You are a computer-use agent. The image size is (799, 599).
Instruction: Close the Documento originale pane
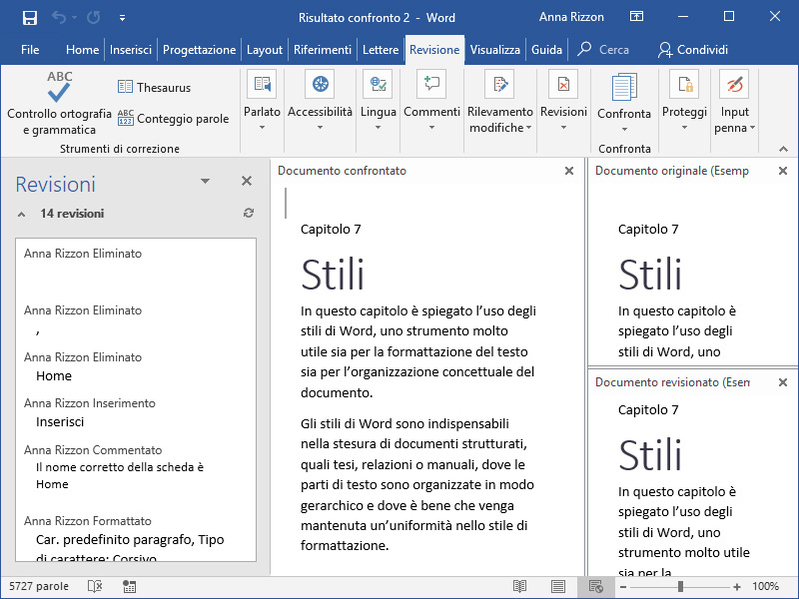(x=783, y=171)
